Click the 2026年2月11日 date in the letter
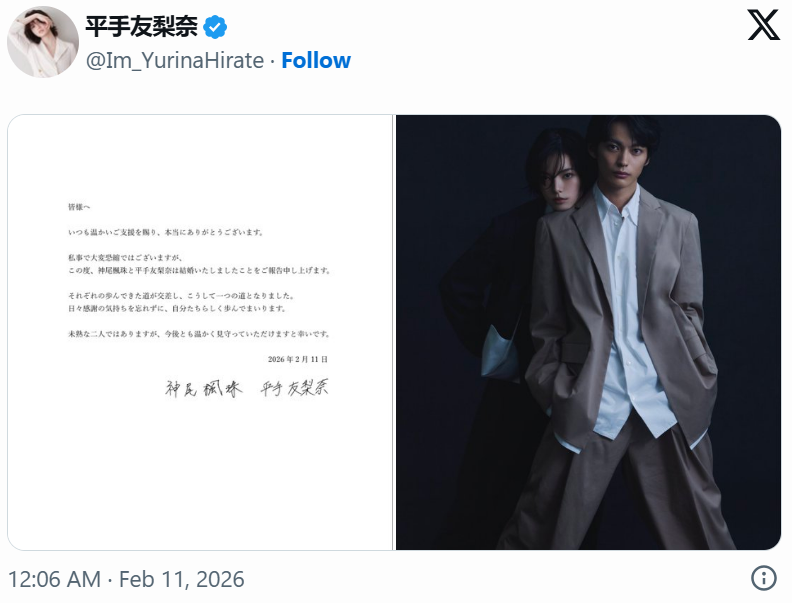Viewport: 792px width, 603px height. point(298,359)
